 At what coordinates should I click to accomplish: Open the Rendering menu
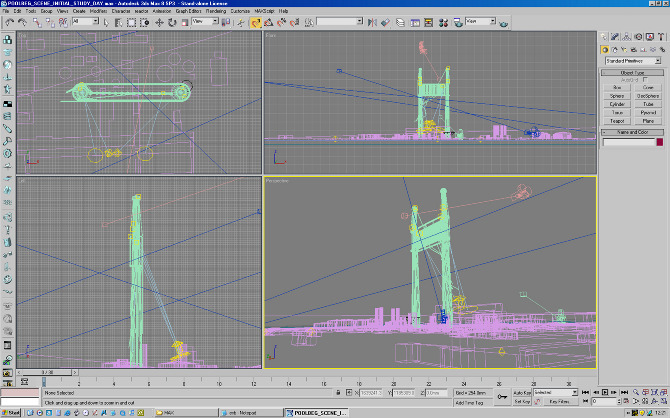pyautogui.click(x=217, y=10)
